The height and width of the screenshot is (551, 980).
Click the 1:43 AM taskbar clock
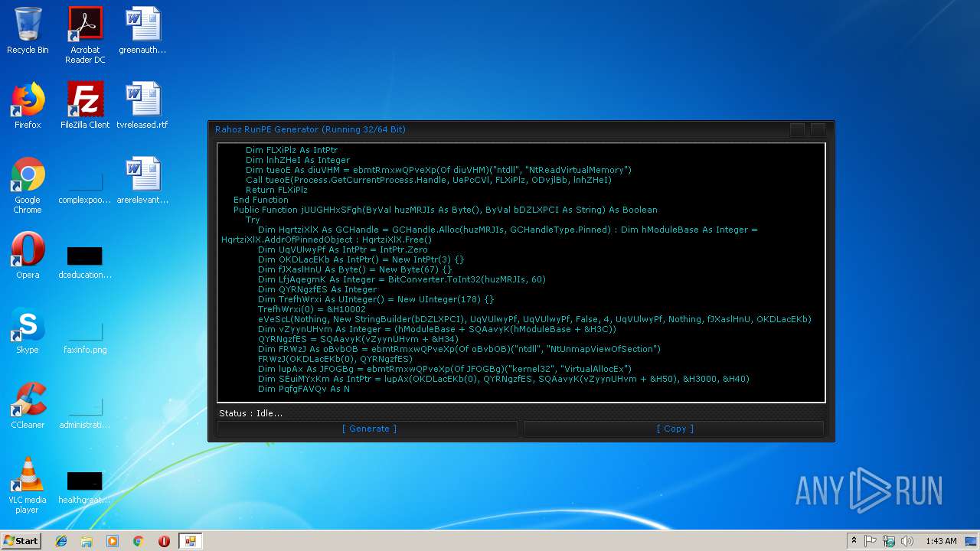point(941,540)
